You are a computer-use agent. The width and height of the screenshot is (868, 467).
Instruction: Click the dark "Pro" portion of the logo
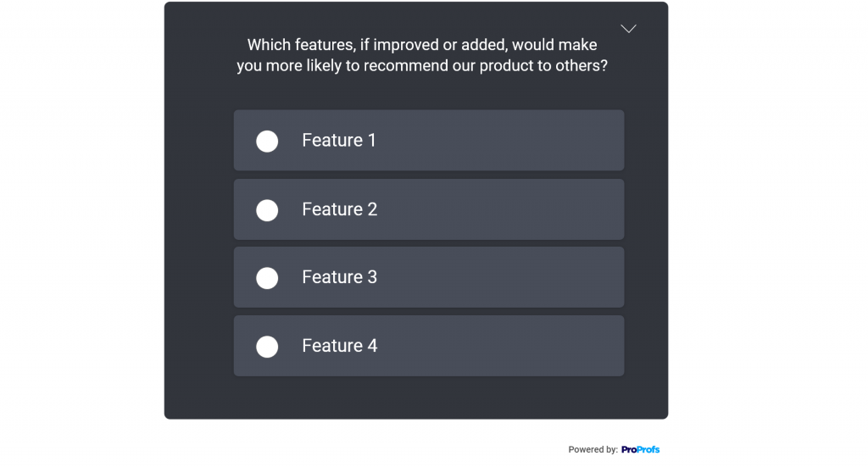[x=629, y=449]
